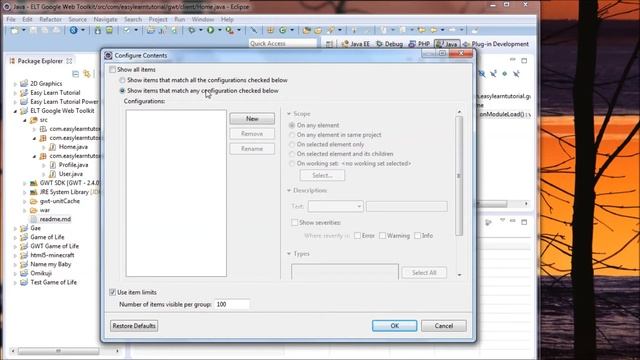Image resolution: width=640 pixels, height=360 pixels.
Task: Select 'match any configuration' radio
Action: coord(122,91)
